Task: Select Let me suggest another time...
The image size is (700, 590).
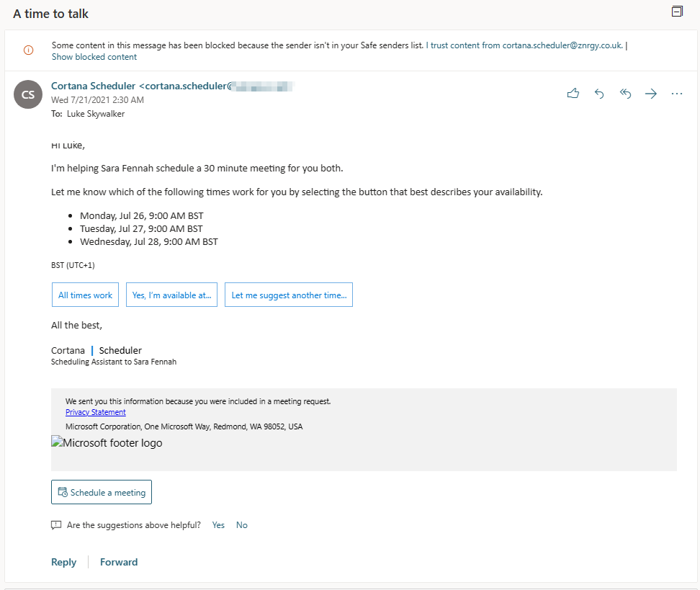Action: 288,295
